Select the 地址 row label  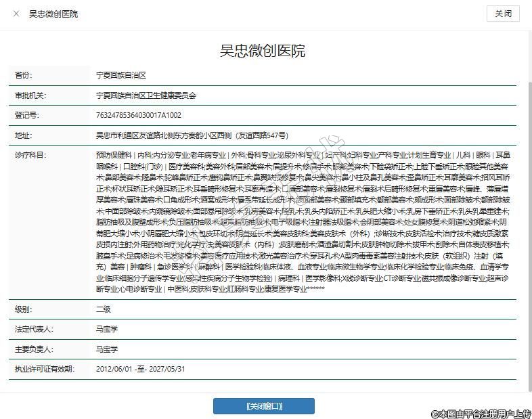[x=24, y=135]
